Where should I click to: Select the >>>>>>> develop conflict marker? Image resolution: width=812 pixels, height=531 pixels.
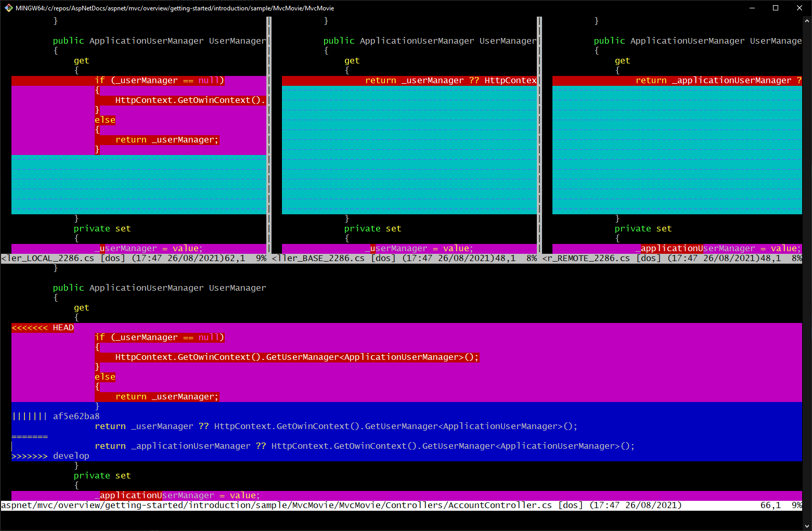click(x=49, y=456)
